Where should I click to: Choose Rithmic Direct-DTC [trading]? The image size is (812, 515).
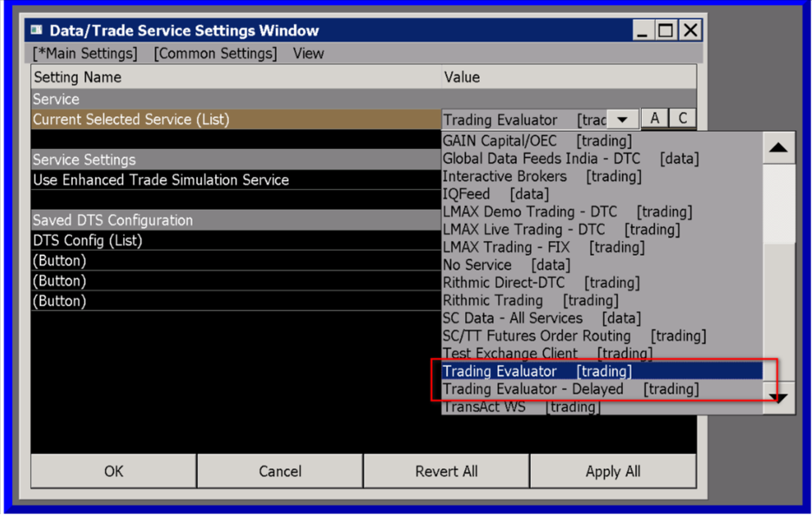pos(602,283)
